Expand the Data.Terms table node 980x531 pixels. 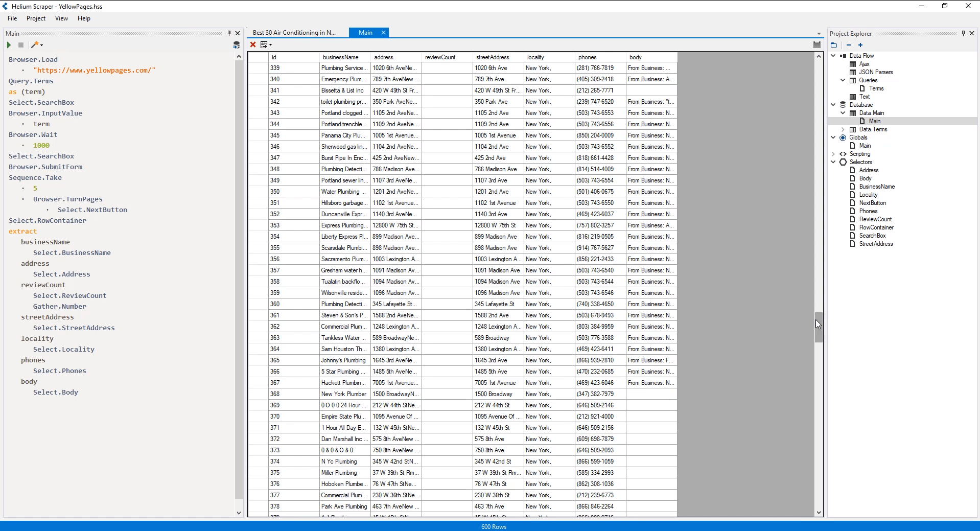coord(843,129)
